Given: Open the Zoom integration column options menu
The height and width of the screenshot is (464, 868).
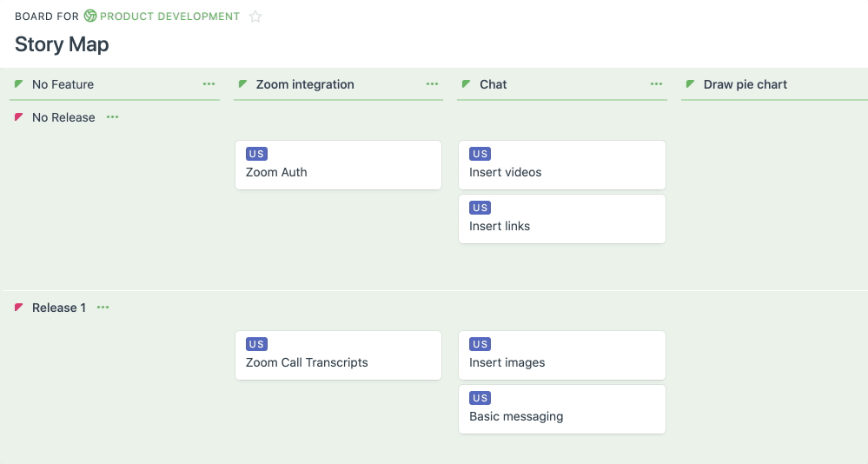Looking at the screenshot, I should [433, 84].
